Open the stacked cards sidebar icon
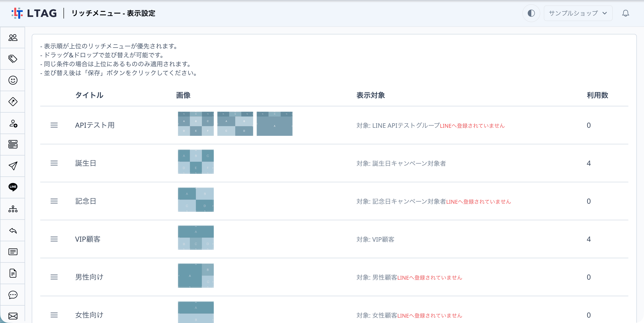Image resolution: width=644 pixels, height=323 pixels. [x=13, y=144]
